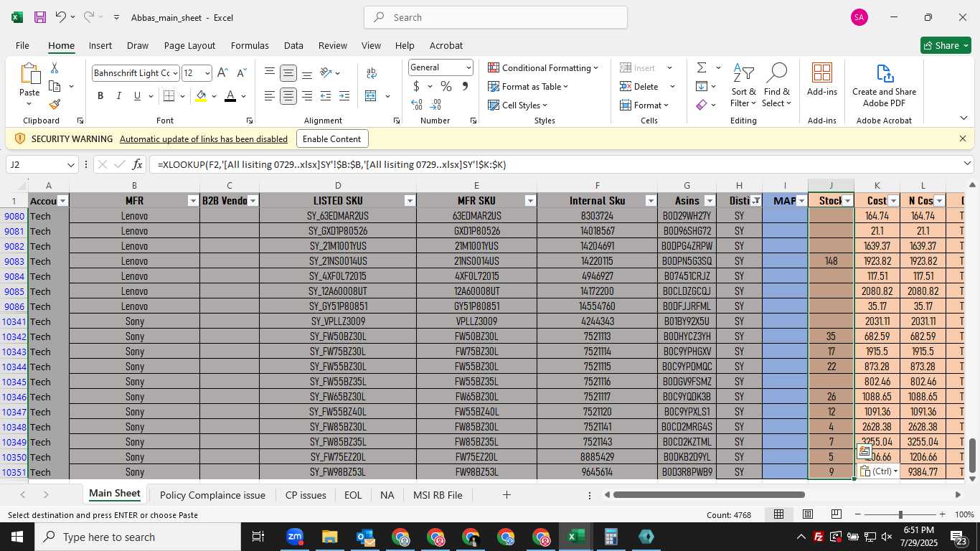Viewport: 980px width, 551px height.
Task: Open the File menu
Action: (22, 45)
